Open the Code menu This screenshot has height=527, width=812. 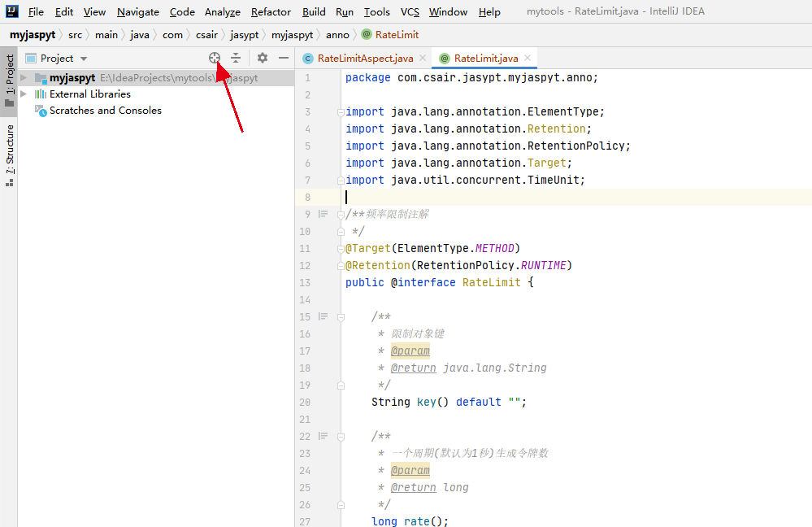182,11
